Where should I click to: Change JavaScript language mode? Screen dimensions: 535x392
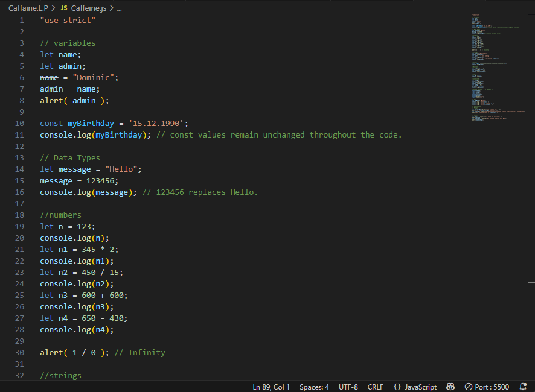click(420, 387)
